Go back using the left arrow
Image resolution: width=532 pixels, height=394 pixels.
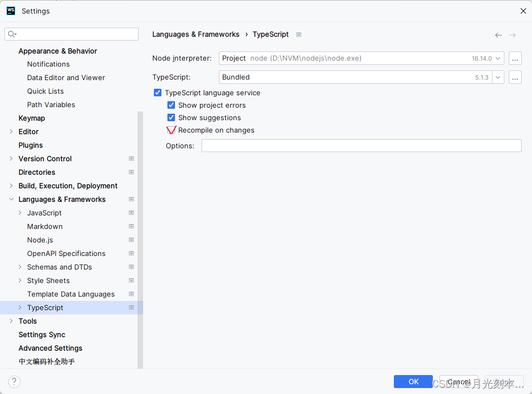pyautogui.click(x=498, y=35)
